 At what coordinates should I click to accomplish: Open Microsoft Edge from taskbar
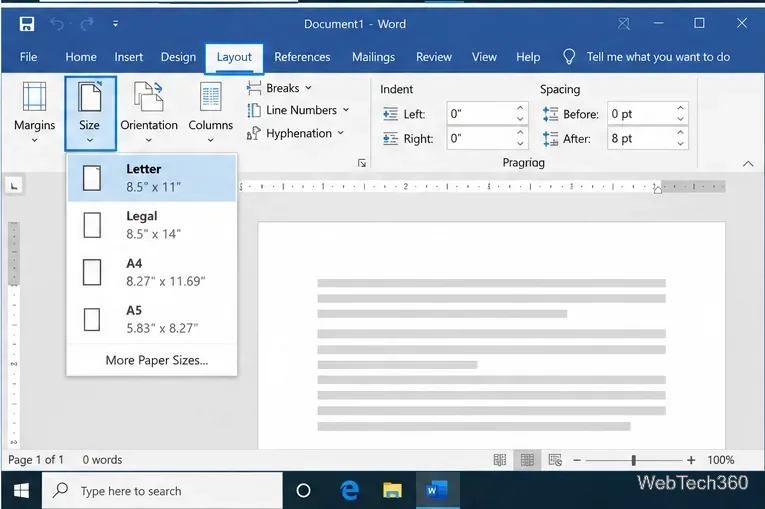click(x=349, y=490)
